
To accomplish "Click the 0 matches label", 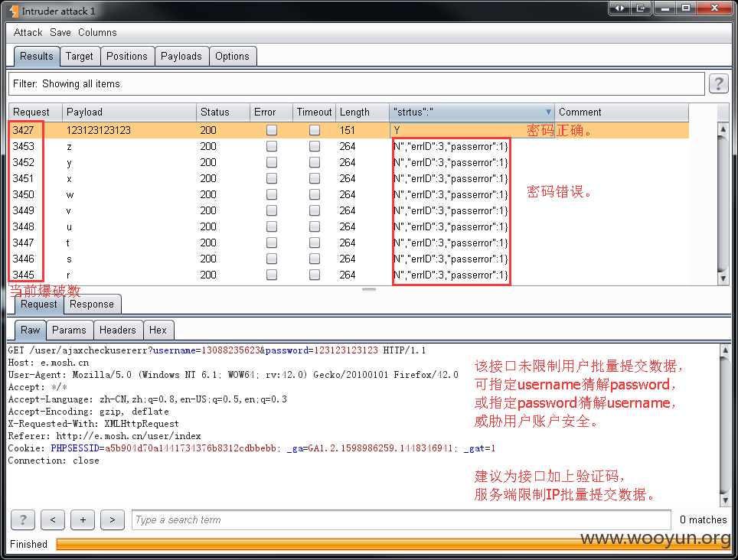I will pos(704,519).
